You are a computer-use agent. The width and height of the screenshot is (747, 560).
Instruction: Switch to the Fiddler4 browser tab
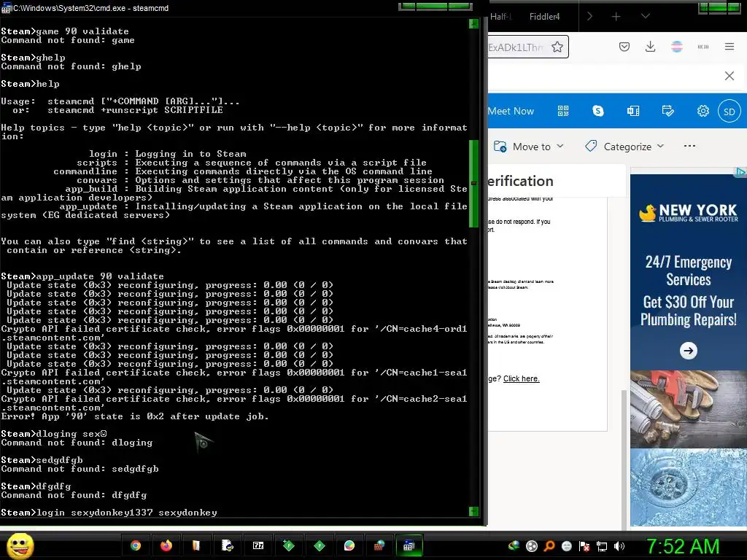tap(544, 17)
